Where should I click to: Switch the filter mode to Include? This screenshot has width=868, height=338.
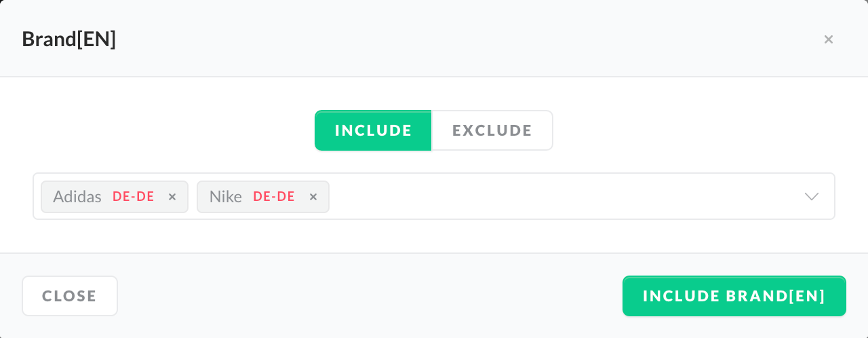pyautogui.click(x=373, y=130)
